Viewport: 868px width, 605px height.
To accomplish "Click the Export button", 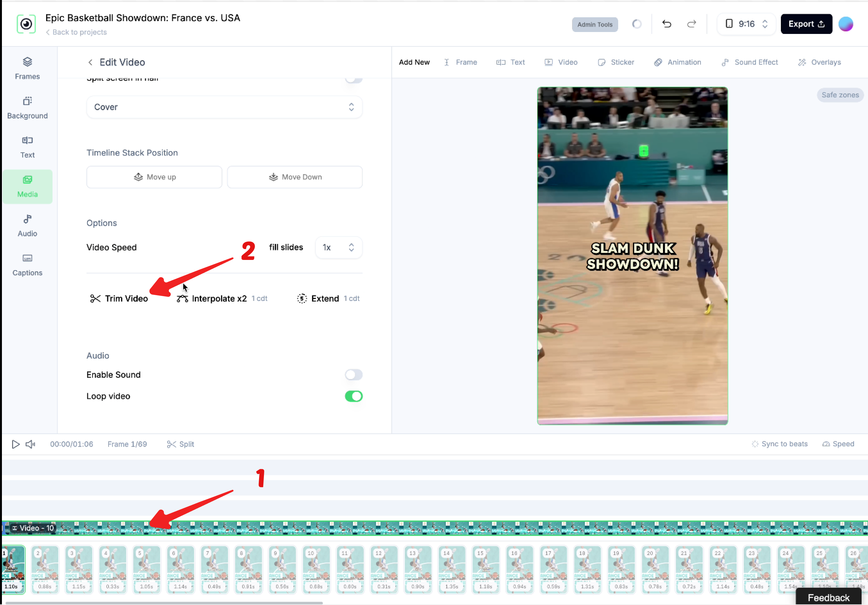I will 806,24.
